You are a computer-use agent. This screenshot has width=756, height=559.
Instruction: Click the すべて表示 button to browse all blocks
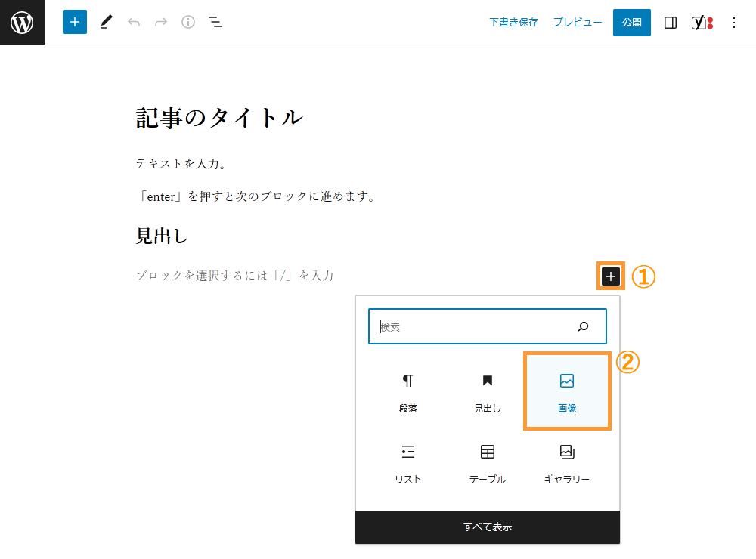(x=487, y=527)
